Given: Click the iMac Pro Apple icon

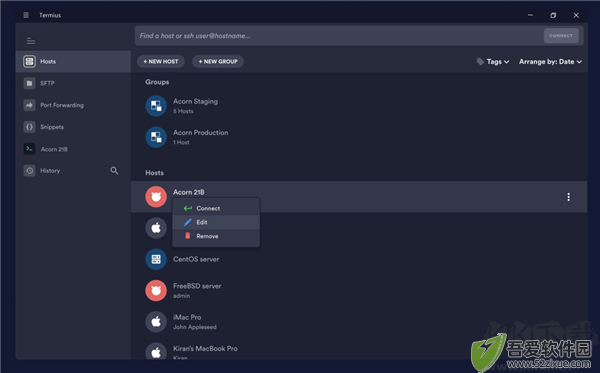Looking at the screenshot, I should (156, 322).
